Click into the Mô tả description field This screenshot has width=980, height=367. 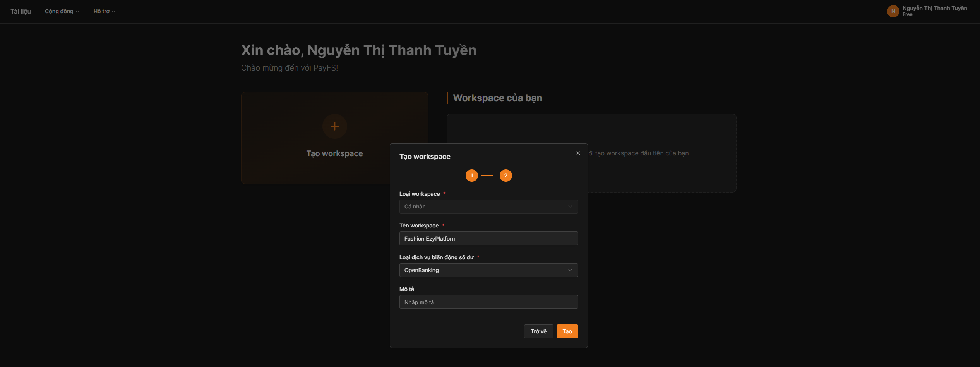pyautogui.click(x=488, y=302)
